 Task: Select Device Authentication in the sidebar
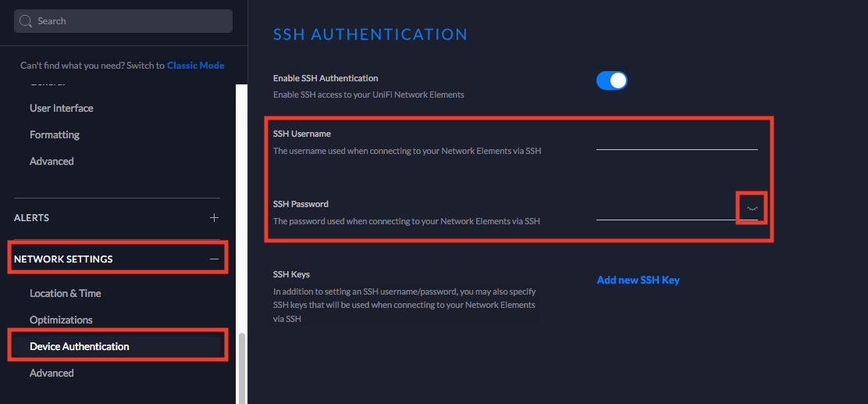click(80, 346)
